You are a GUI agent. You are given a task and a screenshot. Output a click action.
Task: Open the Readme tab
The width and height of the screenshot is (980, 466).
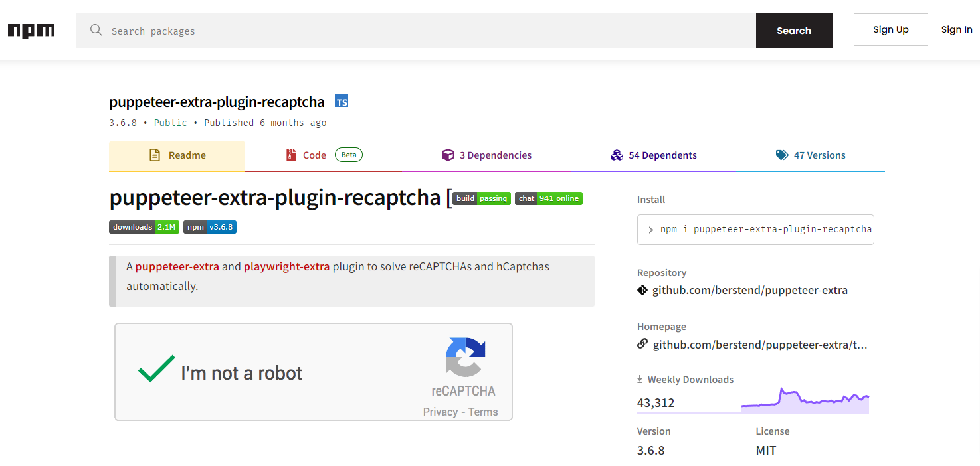pyautogui.click(x=177, y=155)
